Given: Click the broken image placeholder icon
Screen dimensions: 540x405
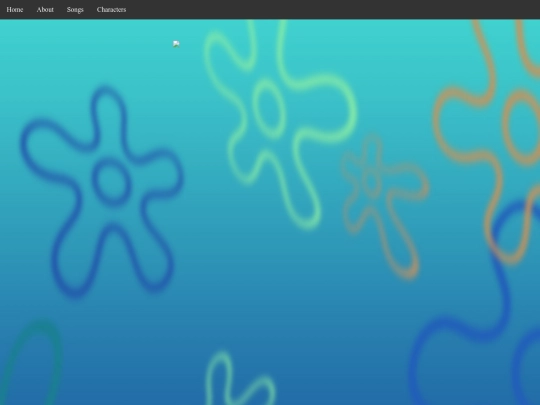Looking at the screenshot, I should [x=176, y=44].
